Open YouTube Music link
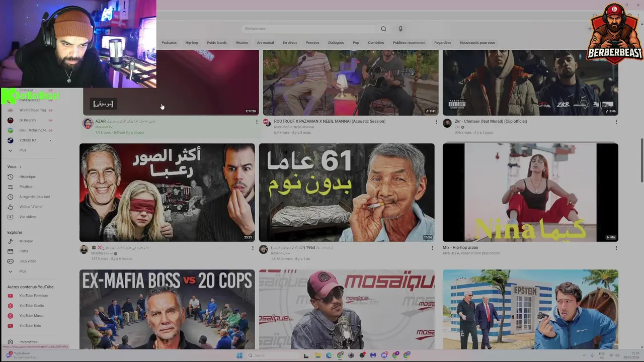The height and width of the screenshot is (362, 644). point(31,316)
